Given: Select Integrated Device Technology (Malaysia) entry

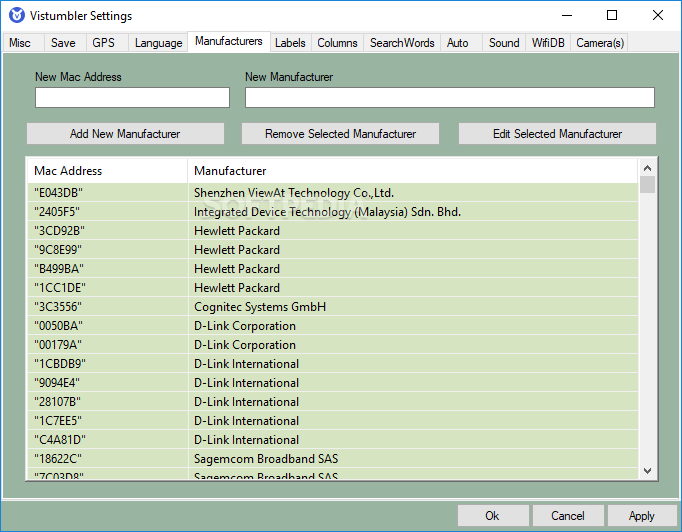Looking at the screenshot, I should pos(327,212).
